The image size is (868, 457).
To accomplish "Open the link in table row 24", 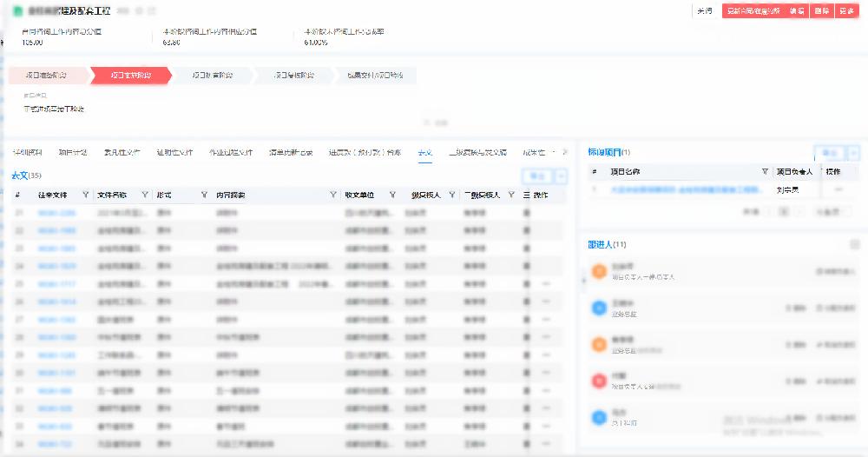I will click(x=56, y=266).
